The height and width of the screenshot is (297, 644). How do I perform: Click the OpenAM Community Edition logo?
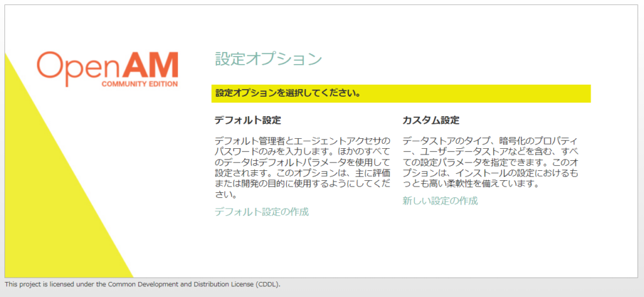108,69
